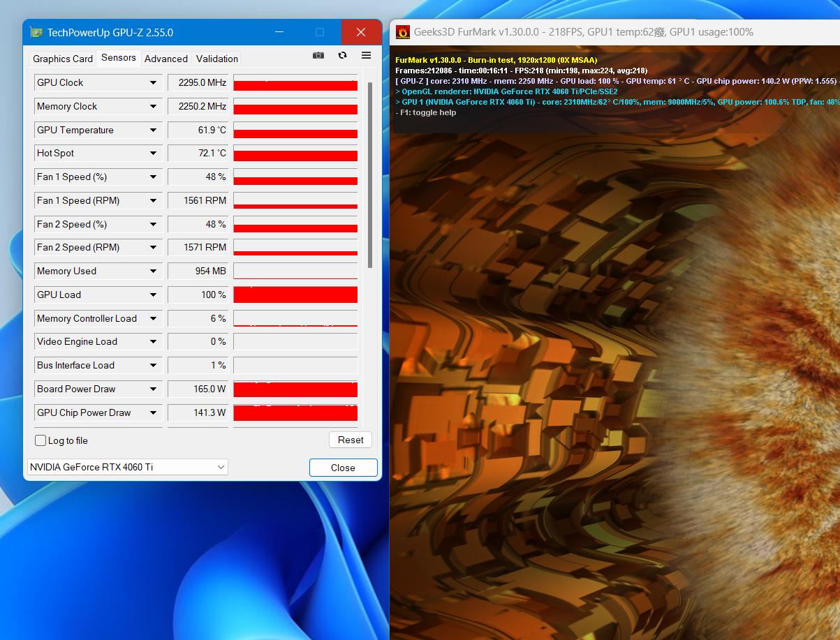
Task: Select the Sensors tab
Action: (x=119, y=57)
